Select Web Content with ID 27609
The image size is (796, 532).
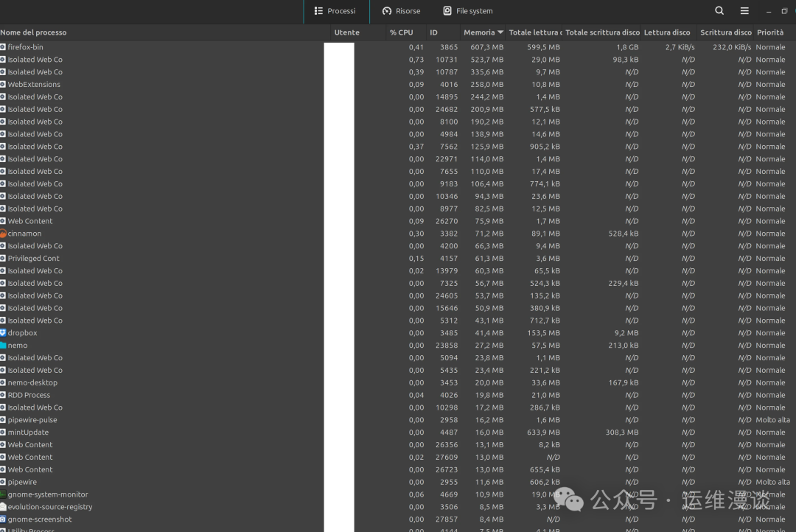point(398,458)
